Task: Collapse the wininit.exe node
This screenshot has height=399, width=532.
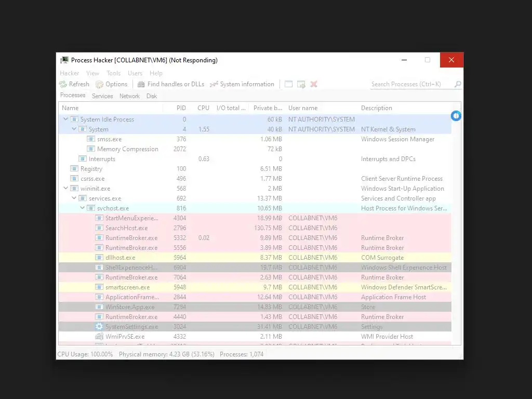Action: (65, 188)
